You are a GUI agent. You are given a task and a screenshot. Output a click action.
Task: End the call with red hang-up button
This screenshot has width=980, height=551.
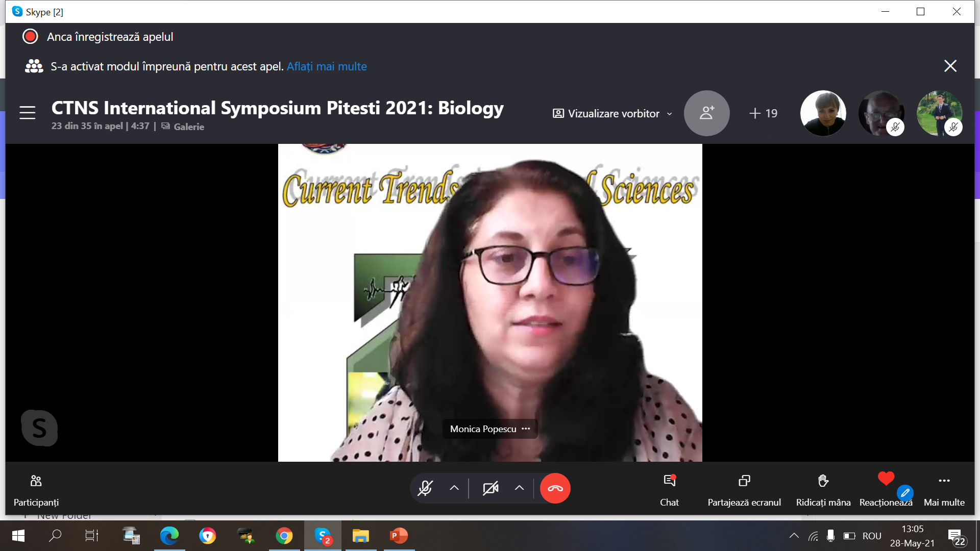point(555,488)
